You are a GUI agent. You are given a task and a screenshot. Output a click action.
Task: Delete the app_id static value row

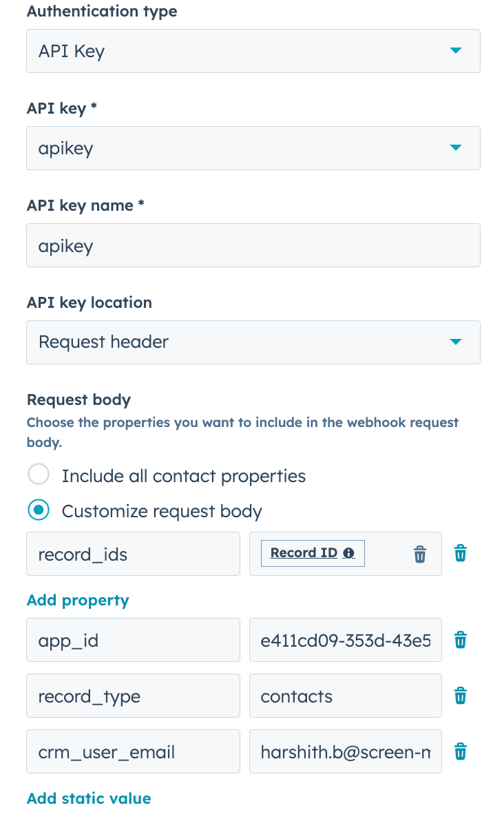pyautogui.click(x=461, y=640)
